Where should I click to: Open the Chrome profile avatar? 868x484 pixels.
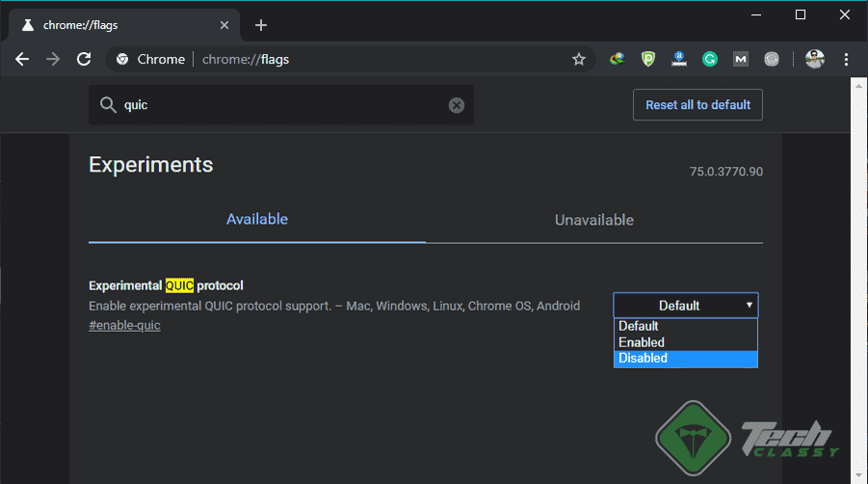[815, 59]
